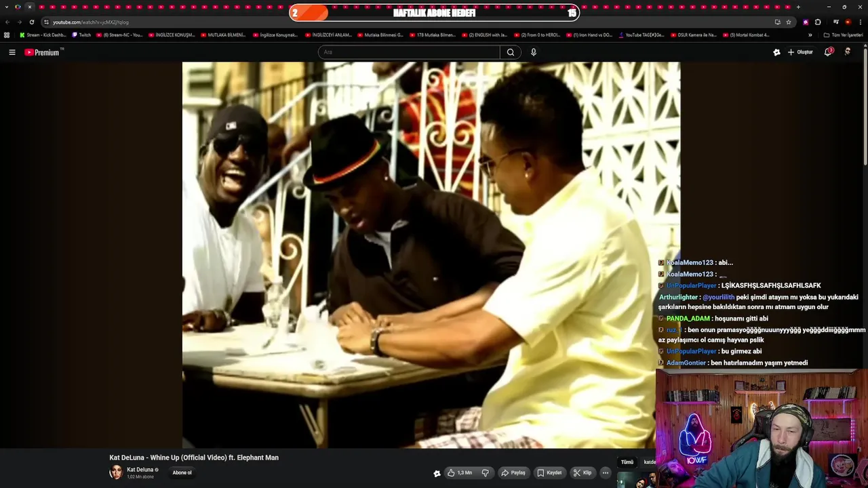Click the first recommended video thumbnail
Viewport: 868px width, 488px height.
[636, 480]
